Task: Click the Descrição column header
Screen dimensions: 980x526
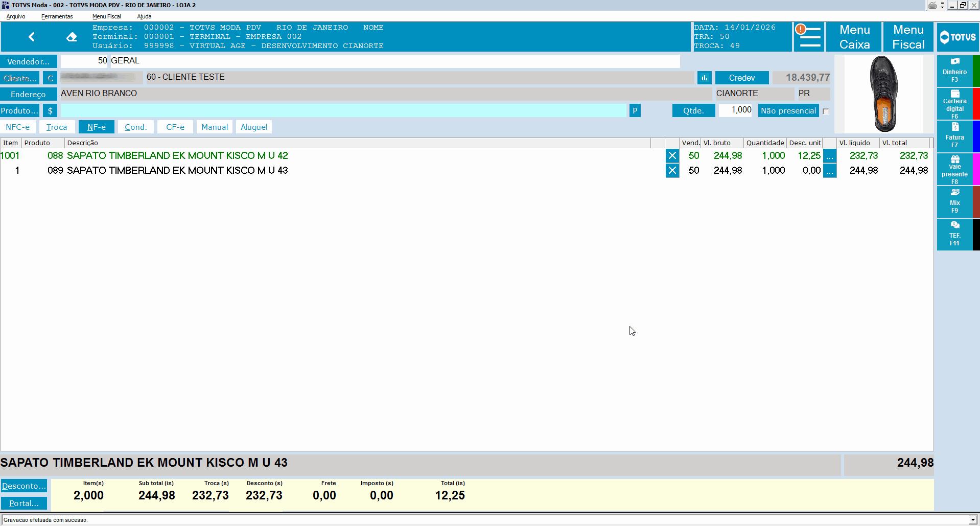Action: (x=357, y=143)
